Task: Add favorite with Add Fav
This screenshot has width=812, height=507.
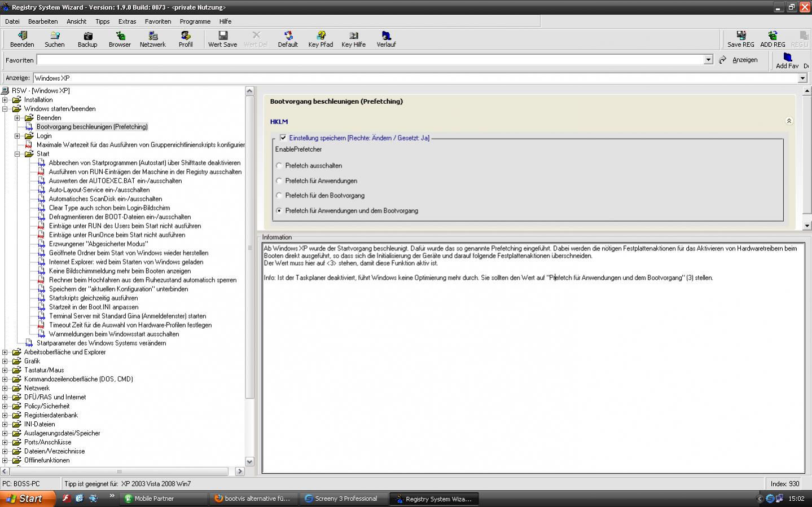Action: click(x=787, y=61)
